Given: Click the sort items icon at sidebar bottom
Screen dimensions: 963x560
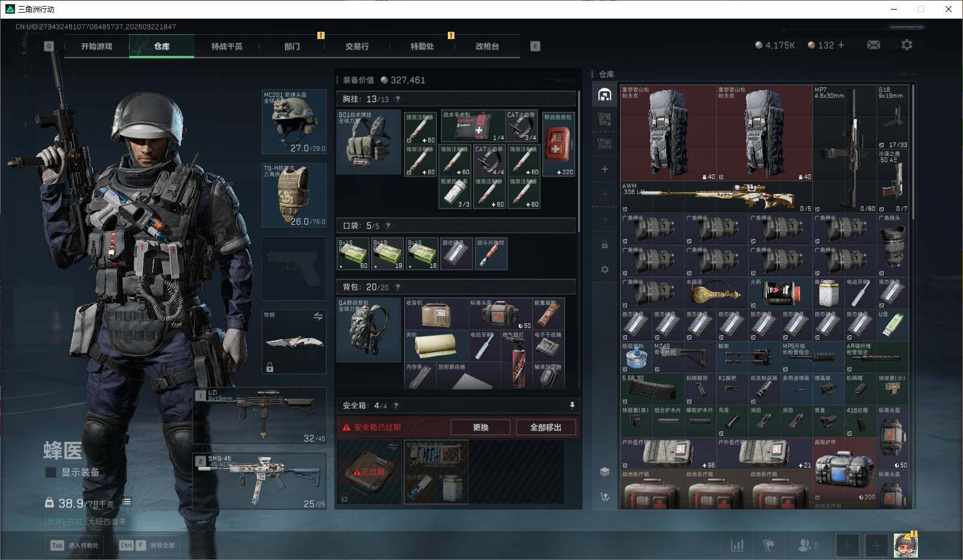Looking at the screenshot, I should pyautogui.click(x=605, y=497).
